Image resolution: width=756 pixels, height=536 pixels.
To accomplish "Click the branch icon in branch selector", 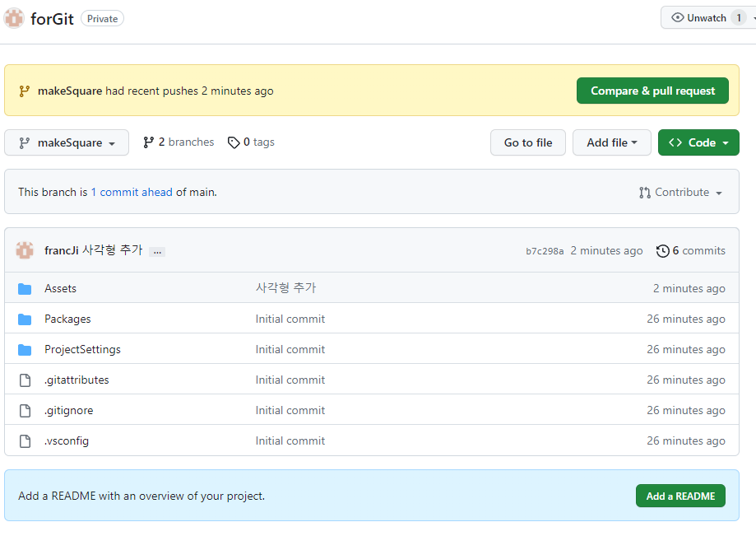I will tap(24, 142).
